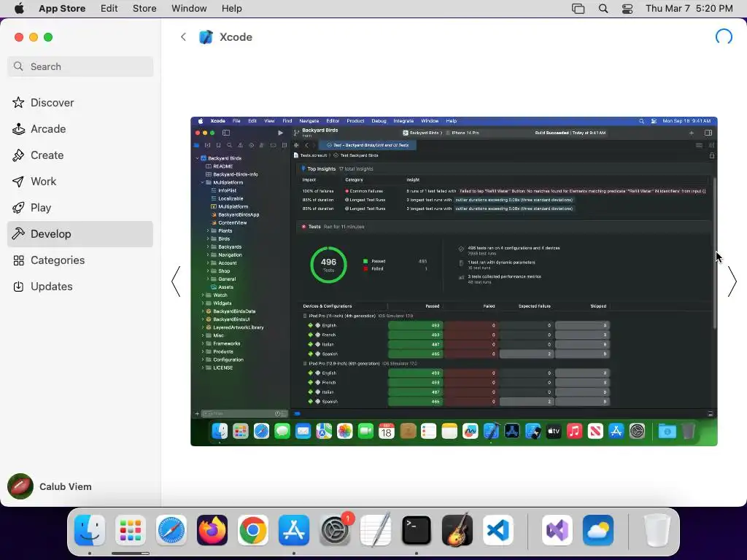Show the next Xcode screenshot

tap(732, 281)
